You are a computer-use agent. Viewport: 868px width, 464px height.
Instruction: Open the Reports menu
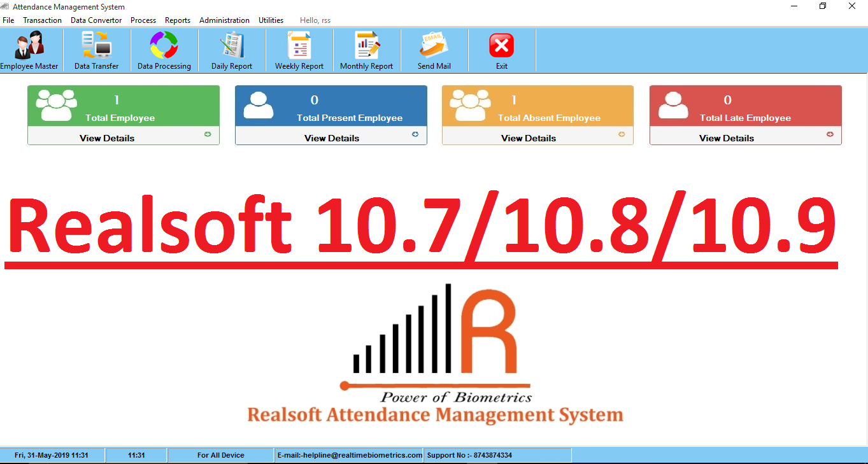click(x=178, y=20)
